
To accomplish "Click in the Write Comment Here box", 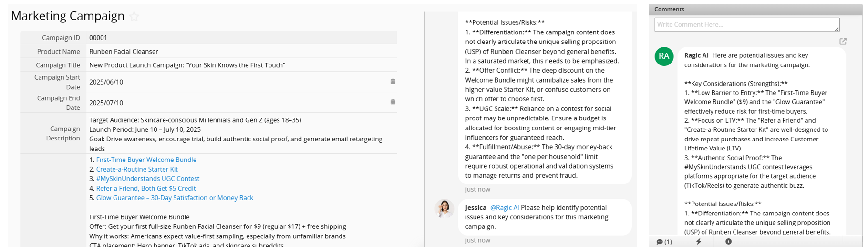I will click(x=746, y=25).
